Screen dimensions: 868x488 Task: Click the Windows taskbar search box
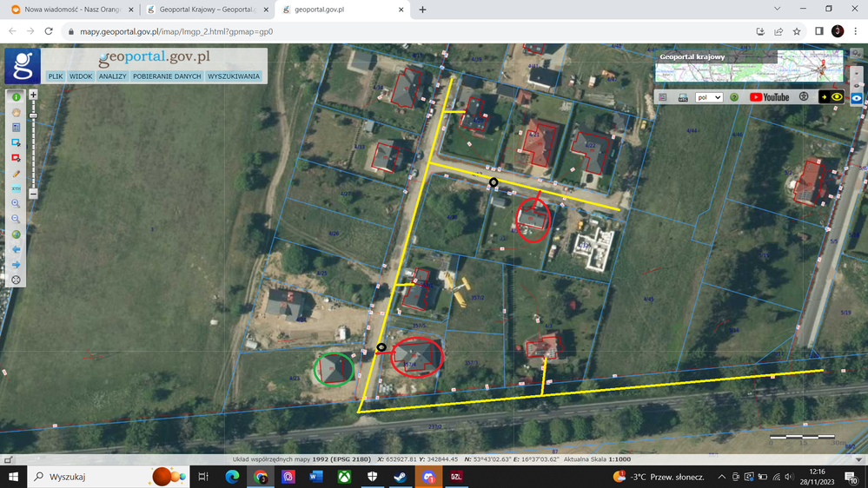click(87, 477)
